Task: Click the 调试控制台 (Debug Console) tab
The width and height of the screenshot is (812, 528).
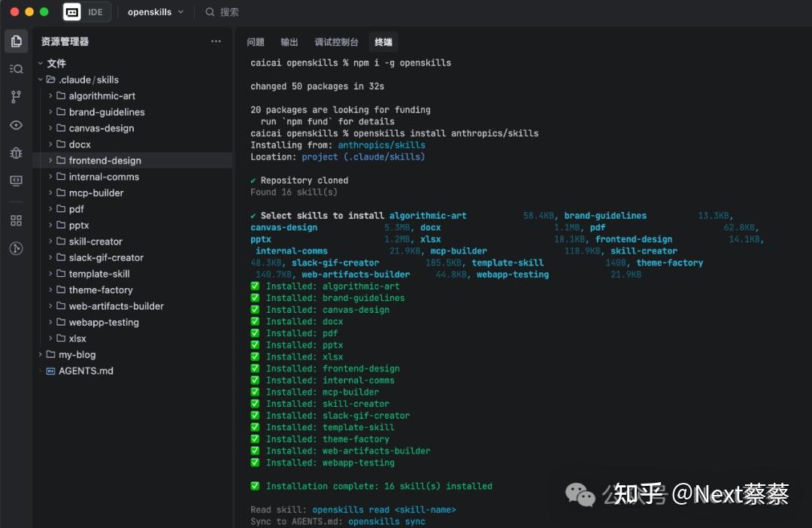Action: pos(335,42)
